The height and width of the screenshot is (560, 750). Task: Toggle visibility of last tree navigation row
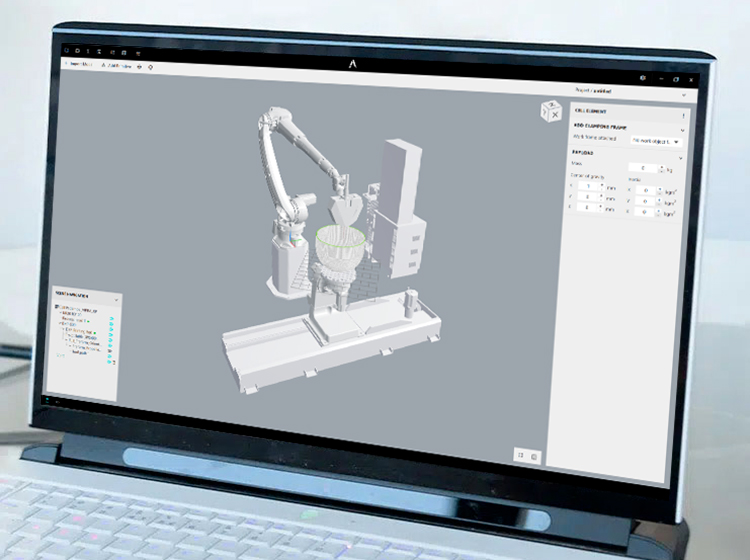pos(111,361)
